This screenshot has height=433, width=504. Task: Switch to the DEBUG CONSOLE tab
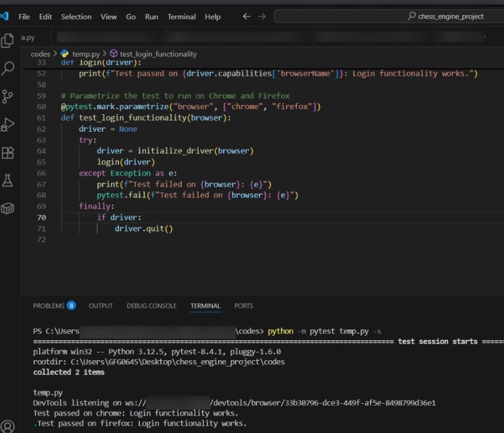(151, 305)
